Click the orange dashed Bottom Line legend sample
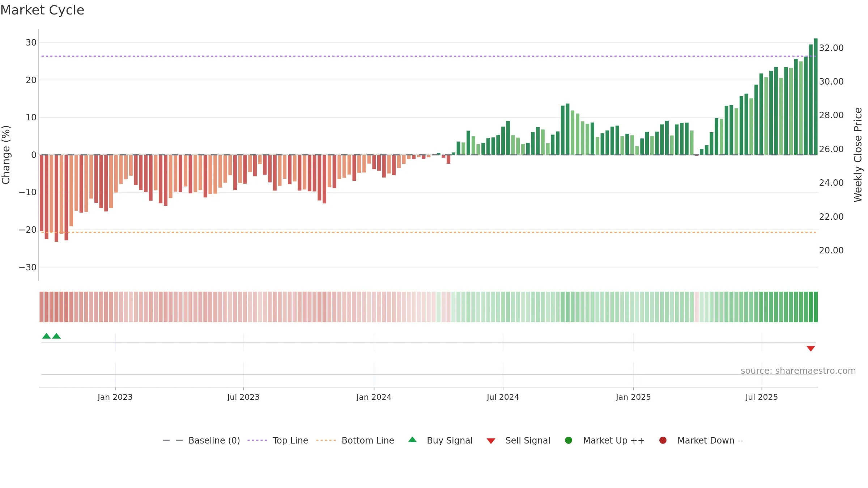The image size is (868, 488). tap(326, 440)
